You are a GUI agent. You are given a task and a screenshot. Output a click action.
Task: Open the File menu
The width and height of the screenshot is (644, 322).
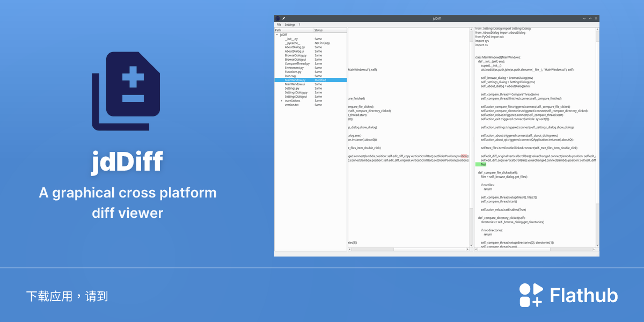[x=279, y=25]
